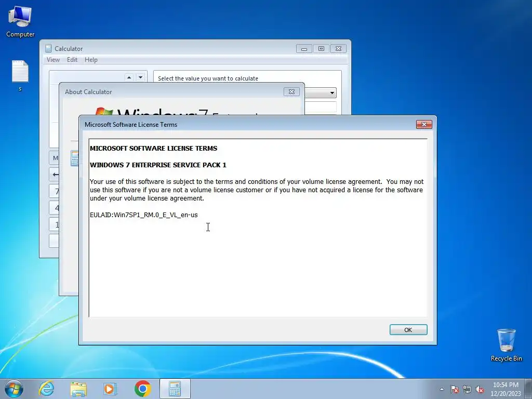The height and width of the screenshot is (399, 532).
Task: Close the About Calculator window
Action: point(291,91)
